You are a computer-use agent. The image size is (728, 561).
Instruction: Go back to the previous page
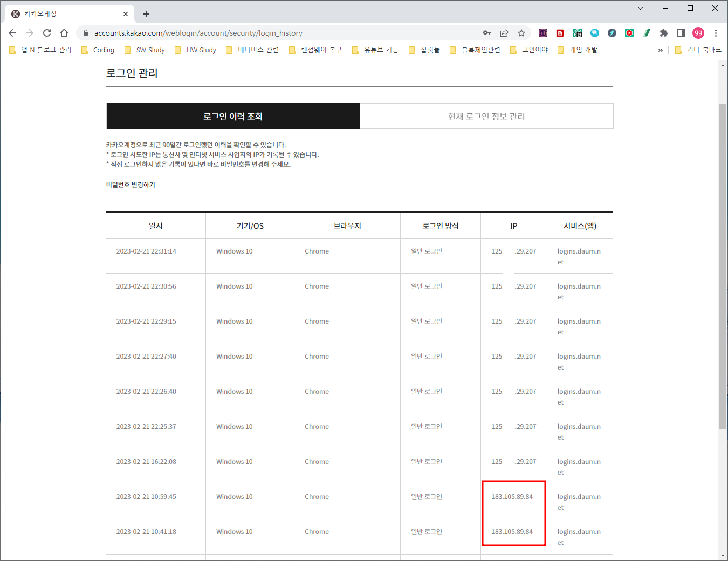12,33
